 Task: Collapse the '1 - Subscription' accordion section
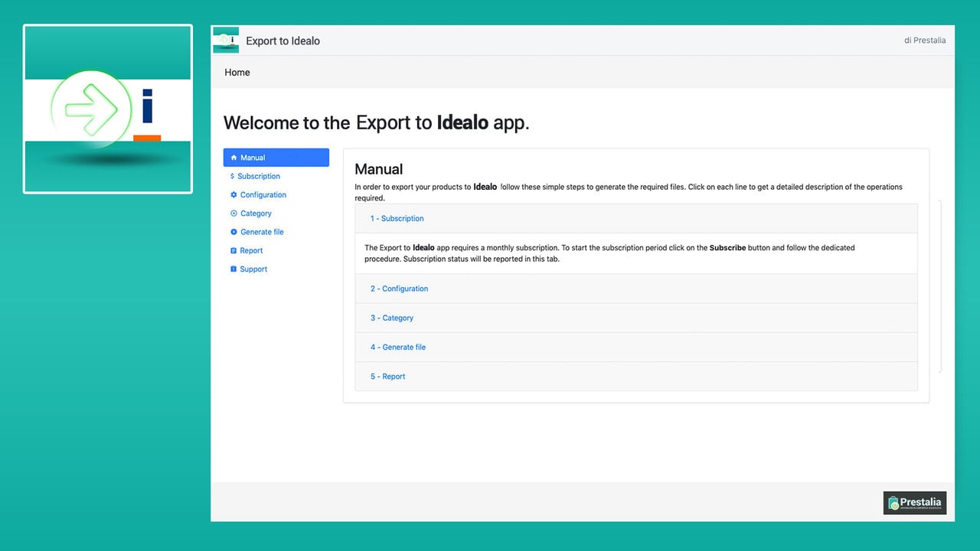[x=636, y=219]
